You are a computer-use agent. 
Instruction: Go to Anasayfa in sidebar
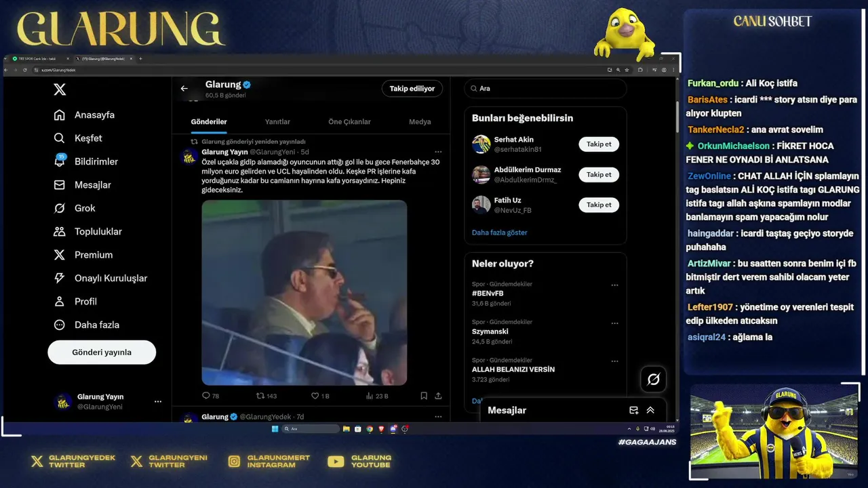85,115
